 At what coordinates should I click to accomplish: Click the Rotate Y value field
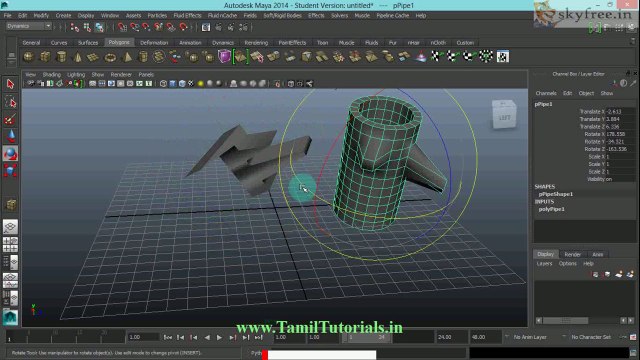coord(620,142)
